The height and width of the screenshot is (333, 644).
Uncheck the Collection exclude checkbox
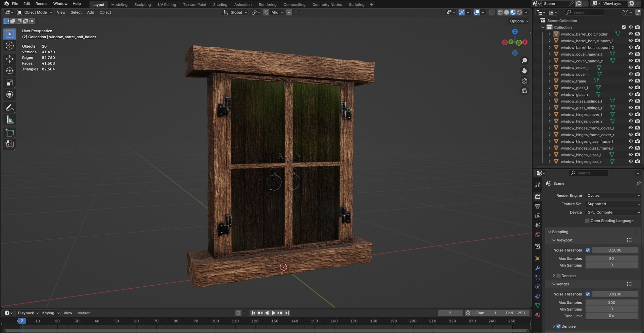coord(624,27)
